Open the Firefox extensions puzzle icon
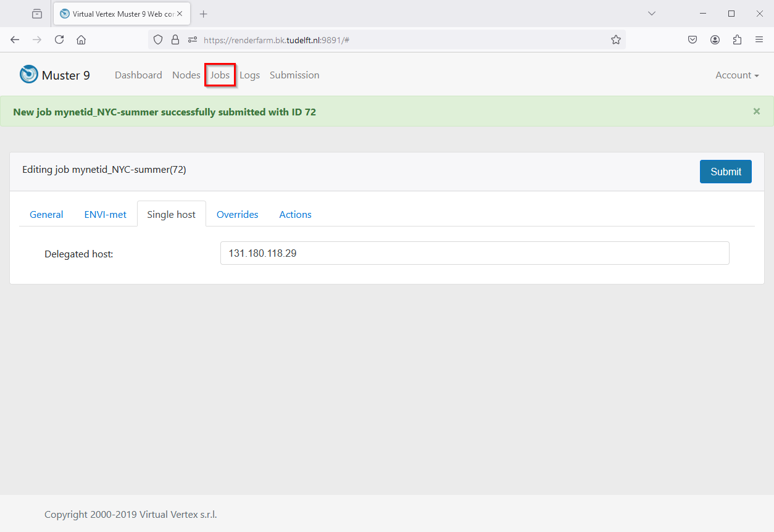The width and height of the screenshot is (774, 532). [x=737, y=39]
